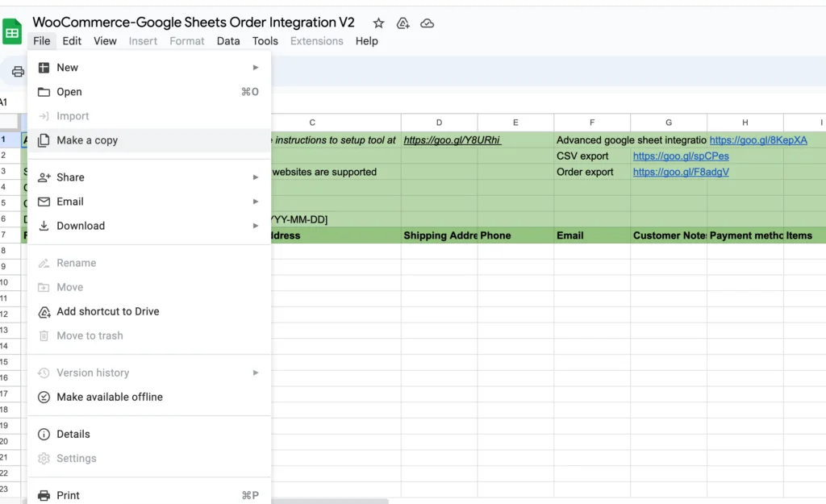This screenshot has width=826, height=504.
Task: Click the add-to-Drive icon beside the title
Action: [403, 23]
